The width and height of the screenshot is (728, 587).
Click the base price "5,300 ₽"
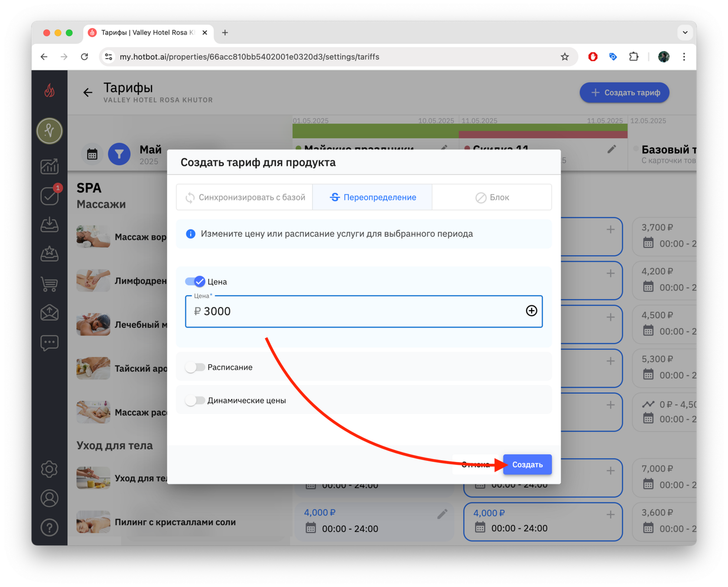[x=657, y=359]
